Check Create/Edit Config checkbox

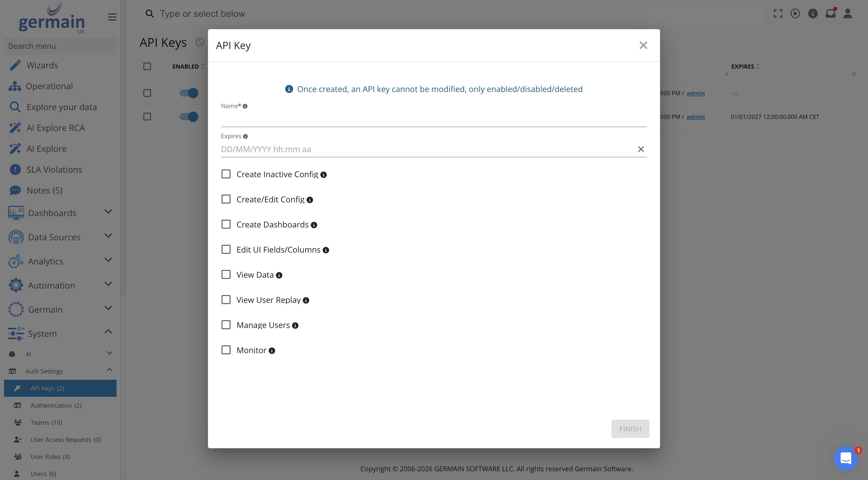(226, 199)
